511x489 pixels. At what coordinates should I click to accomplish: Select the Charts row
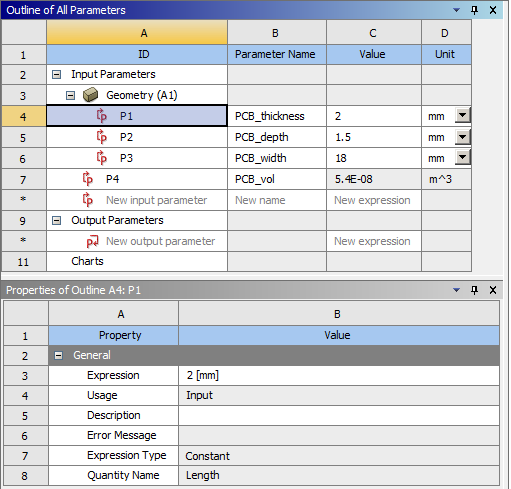pyautogui.click(x=137, y=261)
